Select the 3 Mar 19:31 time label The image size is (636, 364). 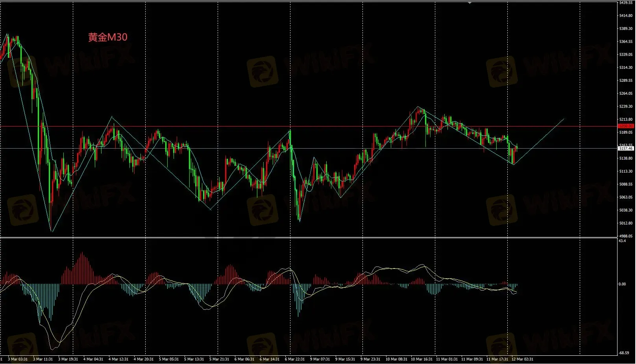coord(68,359)
